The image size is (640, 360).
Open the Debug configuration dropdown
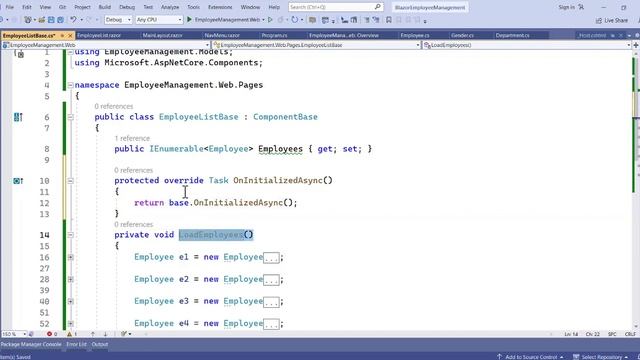[x=118, y=20]
